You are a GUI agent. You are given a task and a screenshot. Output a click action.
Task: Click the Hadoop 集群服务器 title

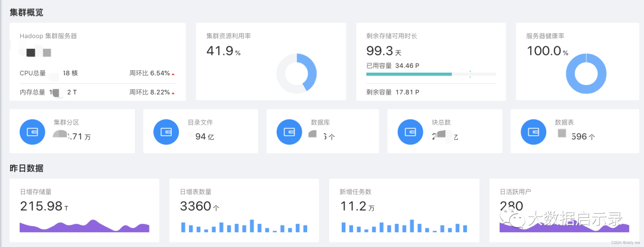48,36
